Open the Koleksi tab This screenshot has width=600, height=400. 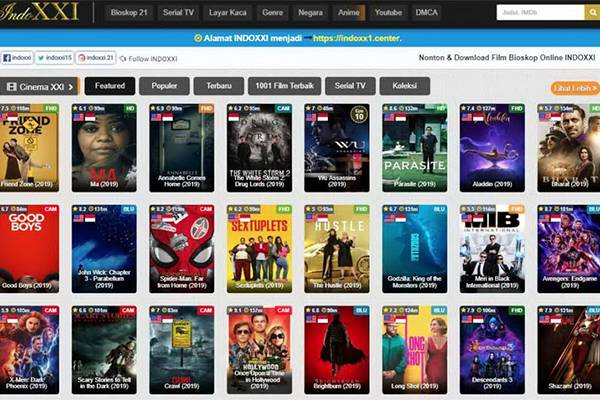404,86
